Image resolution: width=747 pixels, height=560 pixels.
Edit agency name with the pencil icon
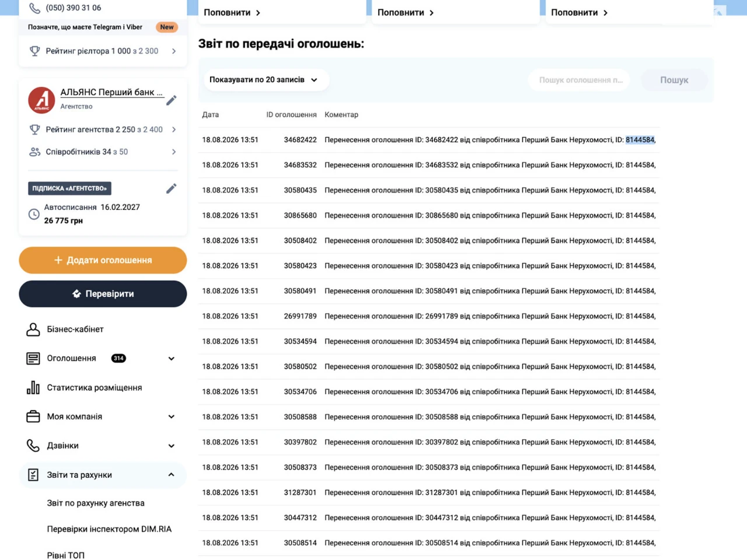pyautogui.click(x=171, y=100)
